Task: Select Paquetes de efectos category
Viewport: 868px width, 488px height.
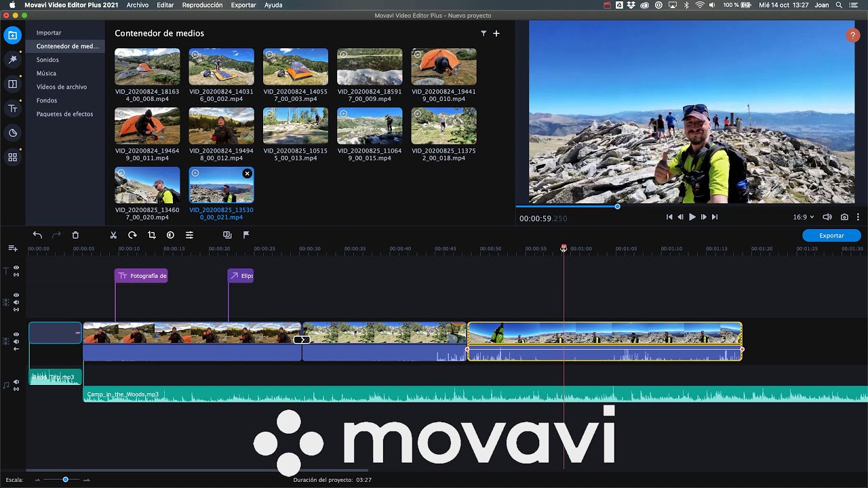Action: (x=65, y=114)
